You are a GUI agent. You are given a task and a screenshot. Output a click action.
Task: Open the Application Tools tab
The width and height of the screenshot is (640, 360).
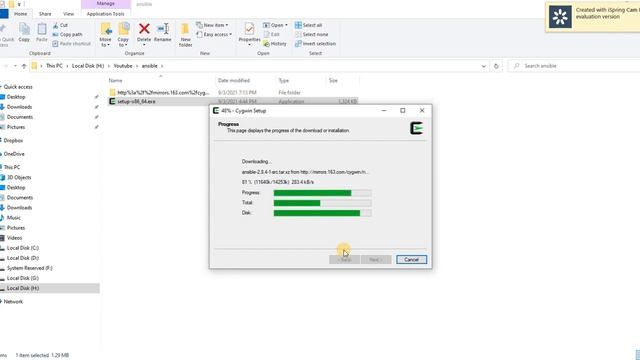click(106, 14)
